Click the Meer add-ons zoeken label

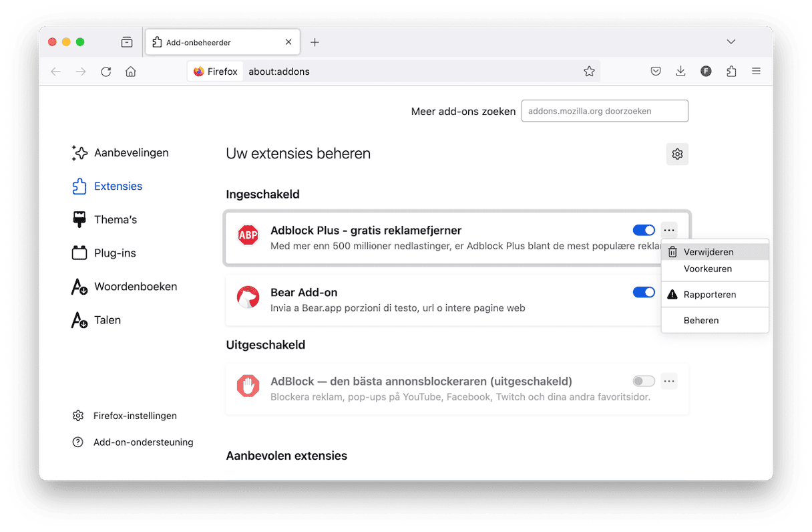[x=463, y=112]
